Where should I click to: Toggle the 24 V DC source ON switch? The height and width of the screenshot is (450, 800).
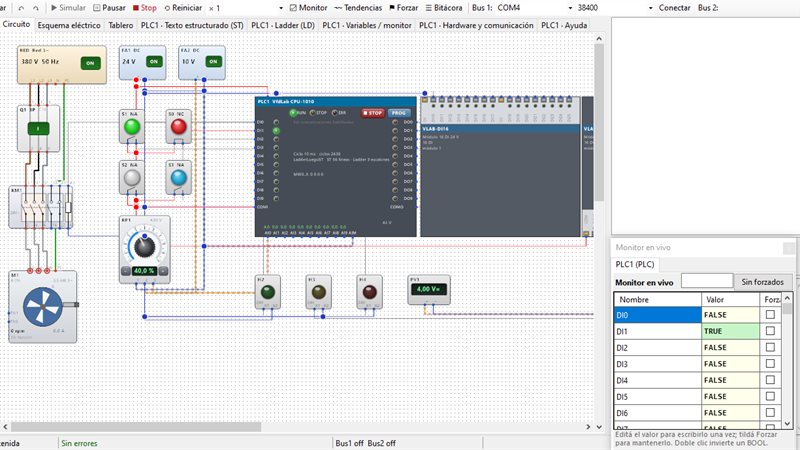(x=154, y=61)
